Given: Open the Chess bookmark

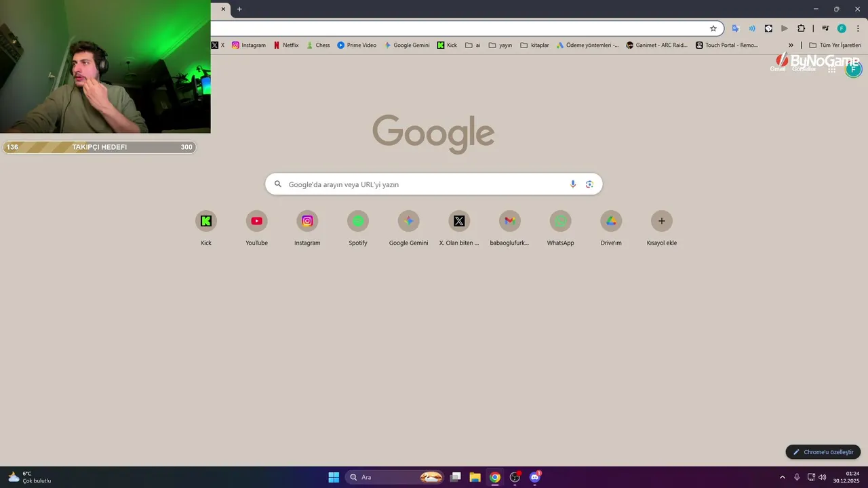Looking at the screenshot, I should [x=318, y=45].
